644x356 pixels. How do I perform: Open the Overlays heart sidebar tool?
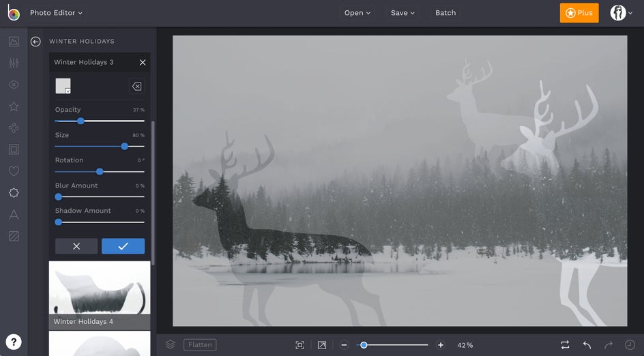[x=14, y=171]
